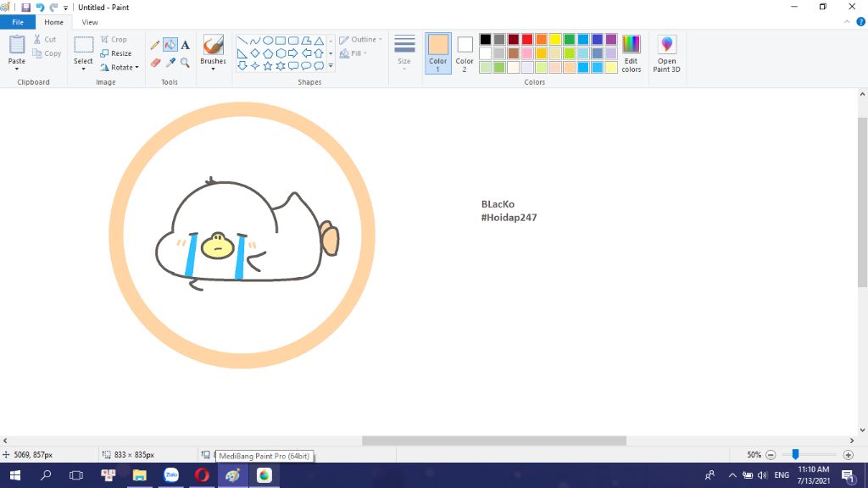The image size is (868, 488).
Task: Open File Explorer from taskbar
Action: coord(140,475)
